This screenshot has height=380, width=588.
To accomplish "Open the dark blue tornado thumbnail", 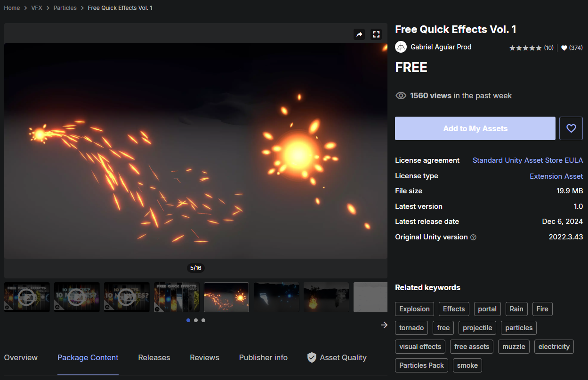I will click(276, 297).
